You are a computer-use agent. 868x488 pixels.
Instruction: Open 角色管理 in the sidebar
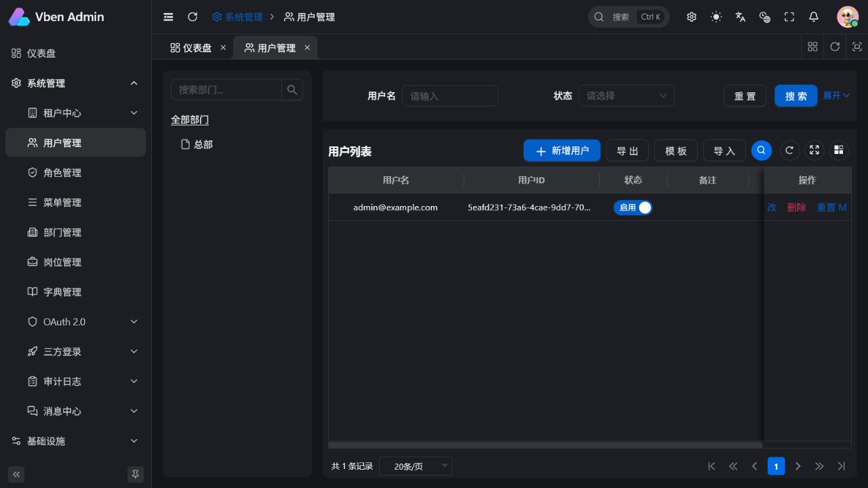[x=75, y=173]
